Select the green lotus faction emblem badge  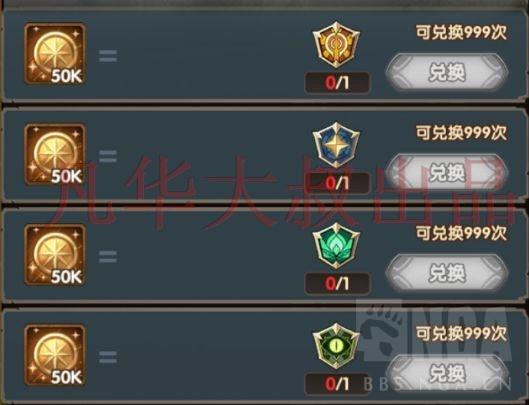point(336,245)
